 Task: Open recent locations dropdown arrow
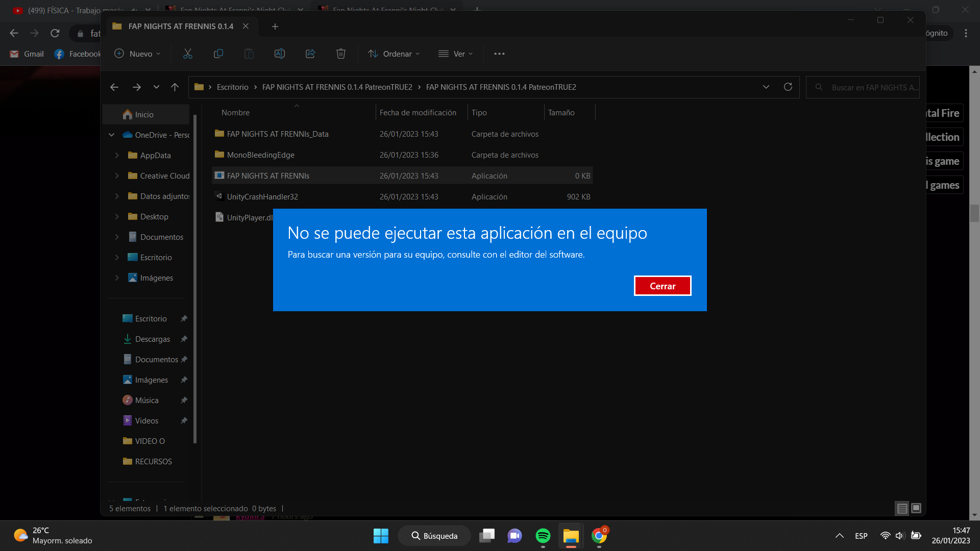[x=156, y=87]
